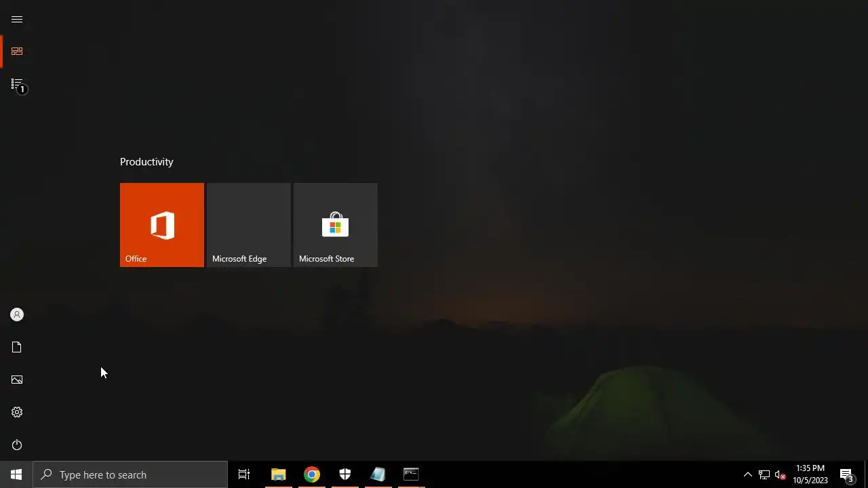Click the Show desktop sliver
Image resolution: width=868 pixels, height=488 pixels.
[866, 474]
